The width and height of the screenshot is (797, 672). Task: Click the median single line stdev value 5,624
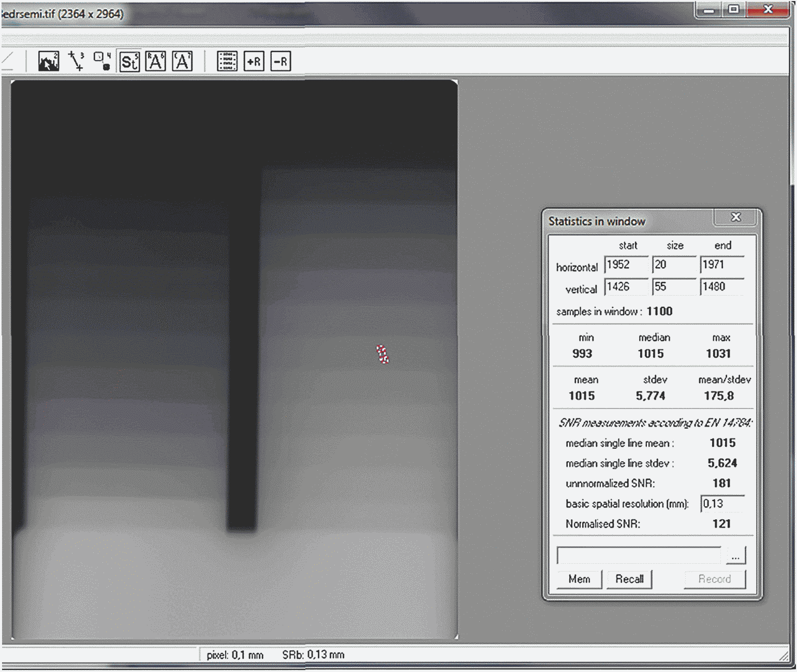pos(722,463)
